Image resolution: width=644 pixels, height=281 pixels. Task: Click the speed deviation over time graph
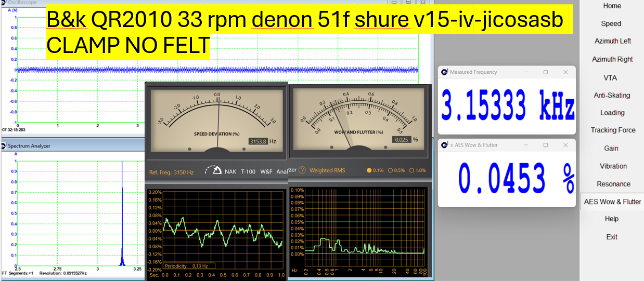coord(224,230)
